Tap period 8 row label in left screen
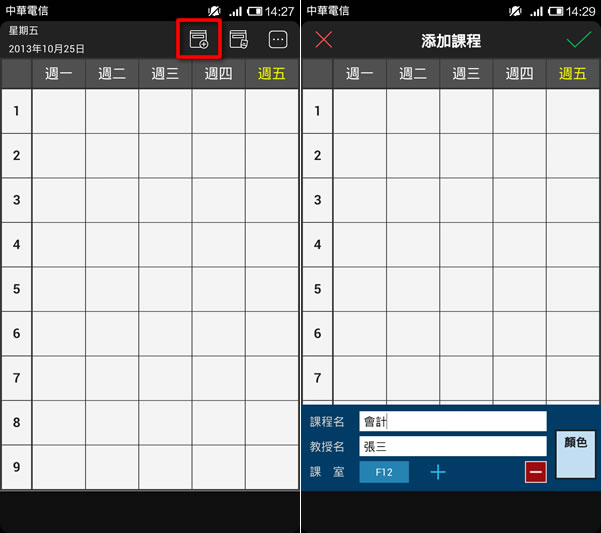Viewport: 601px width, 533px height. click(16, 422)
